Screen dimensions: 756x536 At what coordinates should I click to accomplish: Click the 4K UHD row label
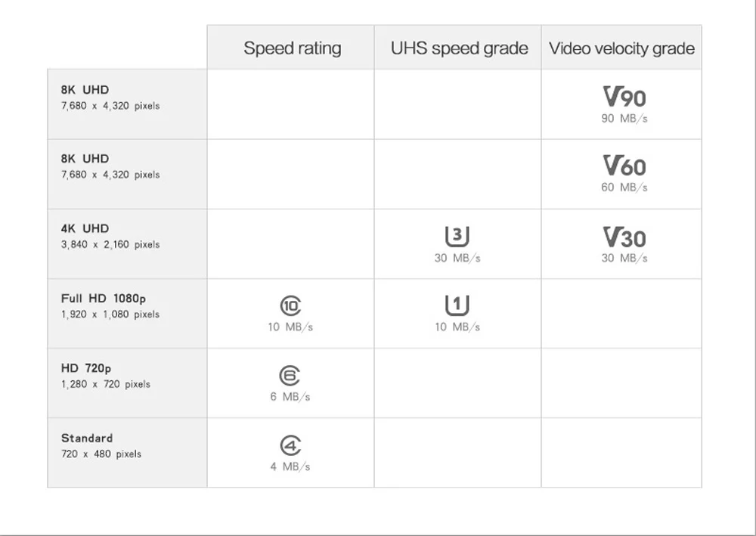(85, 228)
